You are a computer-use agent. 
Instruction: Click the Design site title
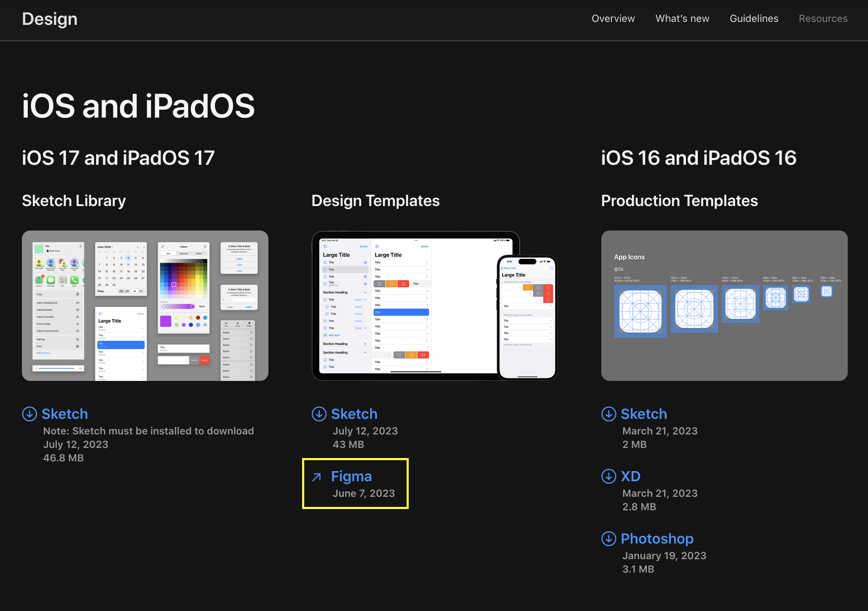click(50, 19)
